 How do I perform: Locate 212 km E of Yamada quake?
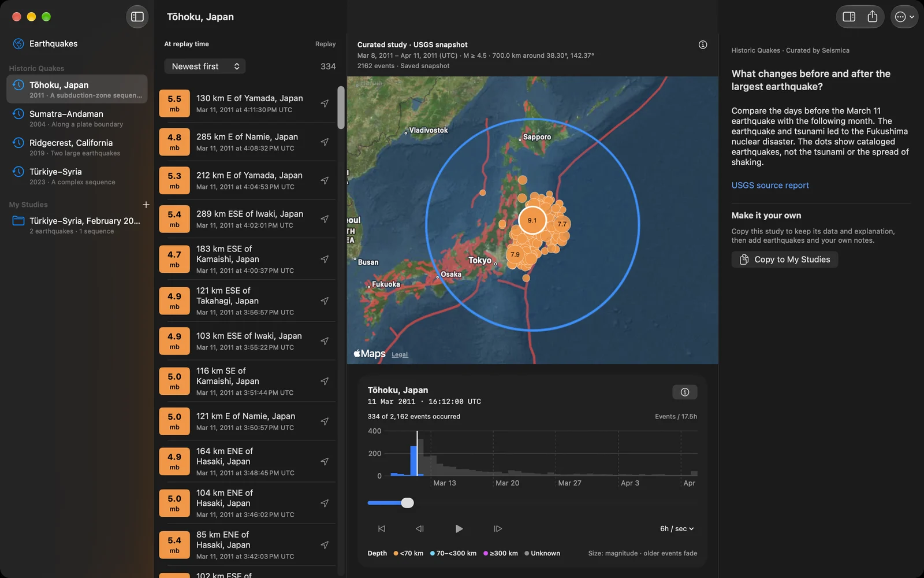[x=325, y=180]
